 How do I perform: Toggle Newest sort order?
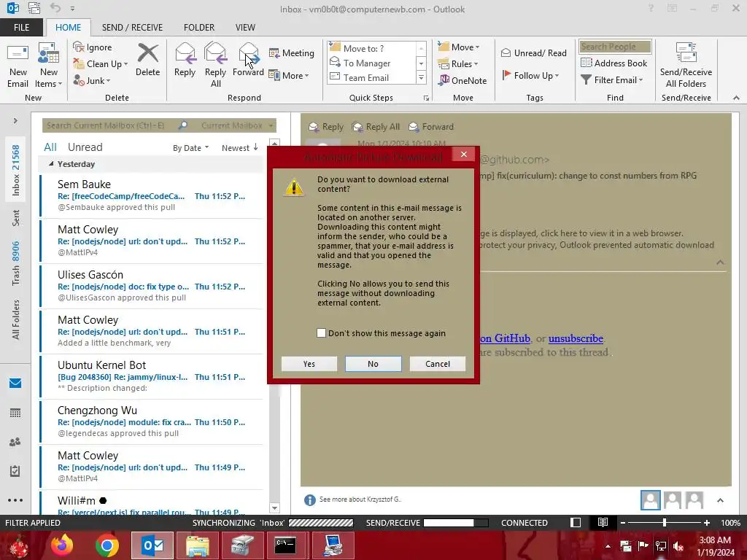pyautogui.click(x=239, y=148)
